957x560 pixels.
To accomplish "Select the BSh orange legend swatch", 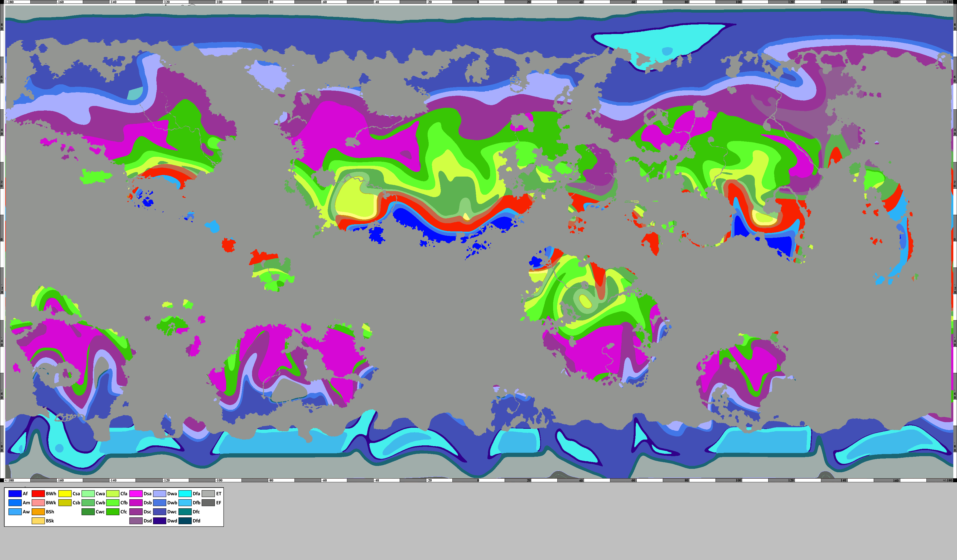I will click(x=38, y=512).
